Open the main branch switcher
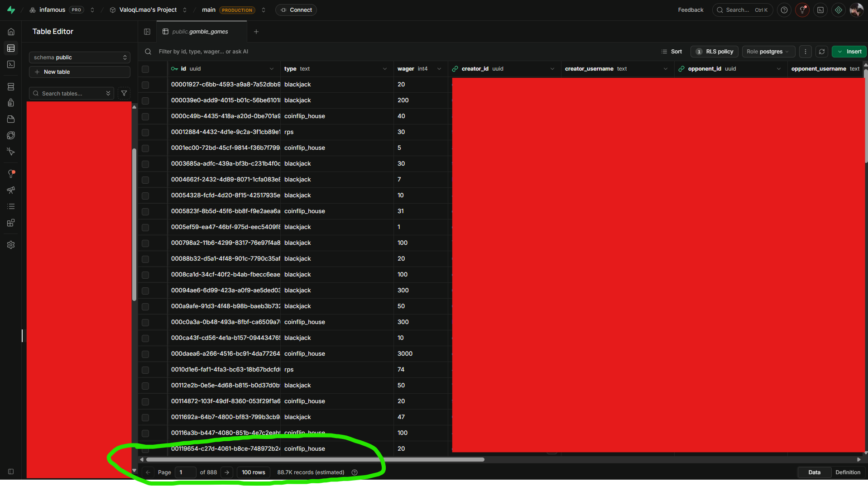The height and width of the screenshot is (486, 868). coord(264,10)
